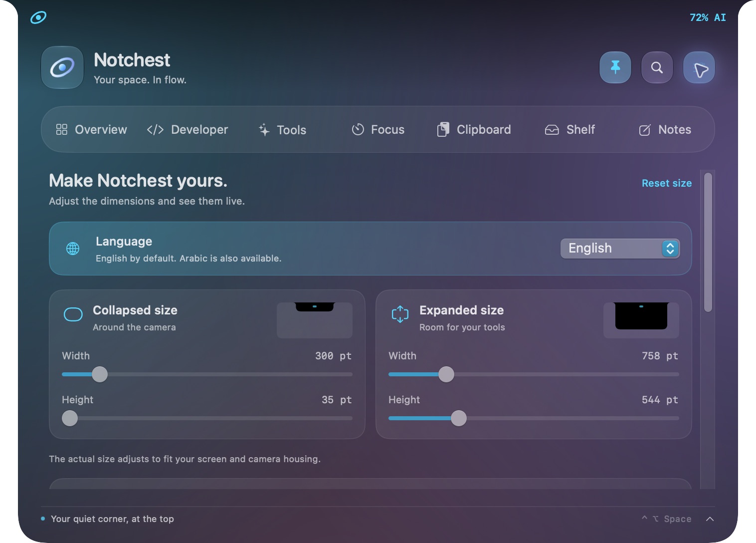Click the collapsed notch preview thumbnail
Screen dimensions: 756x543
[315, 320]
